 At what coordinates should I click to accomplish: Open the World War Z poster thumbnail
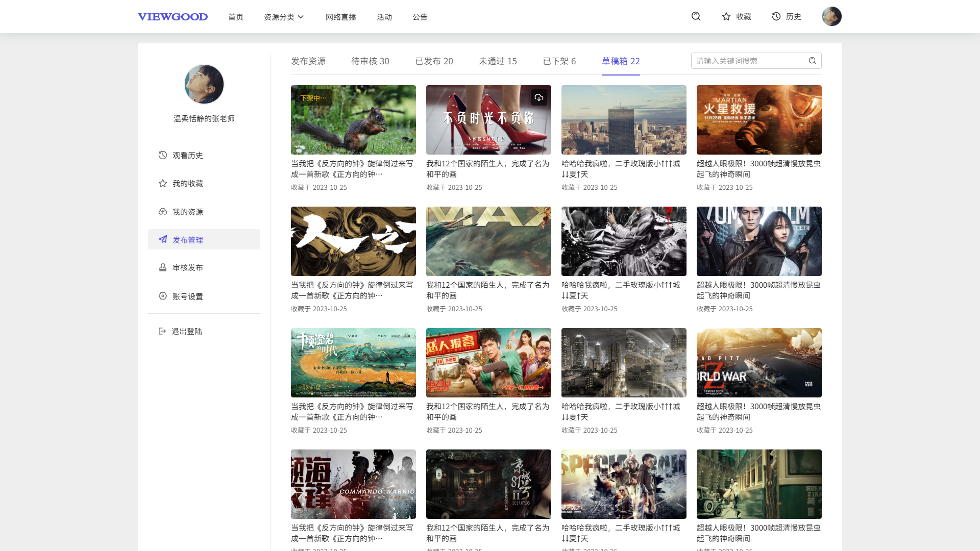click(x=759, y=363)
